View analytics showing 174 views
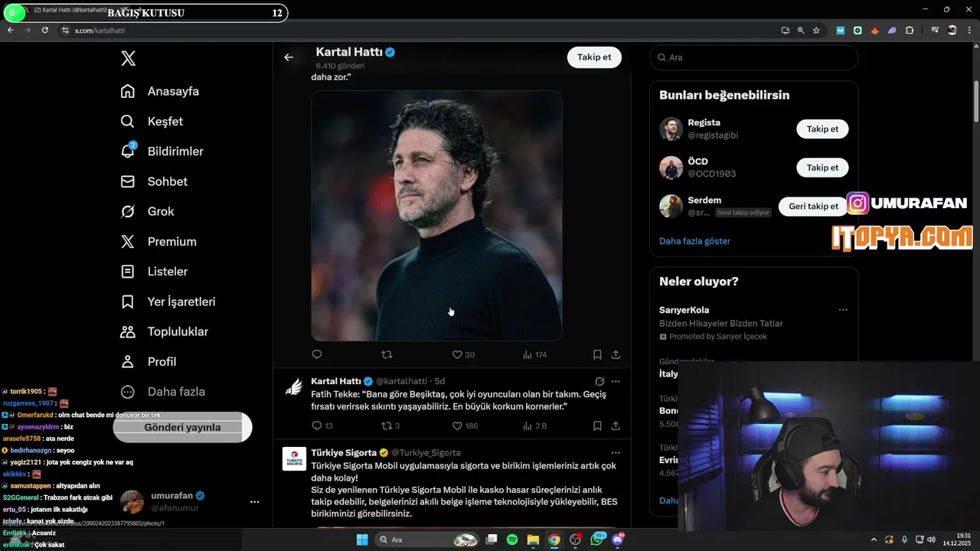980x551 pixels. coord(534,354)
